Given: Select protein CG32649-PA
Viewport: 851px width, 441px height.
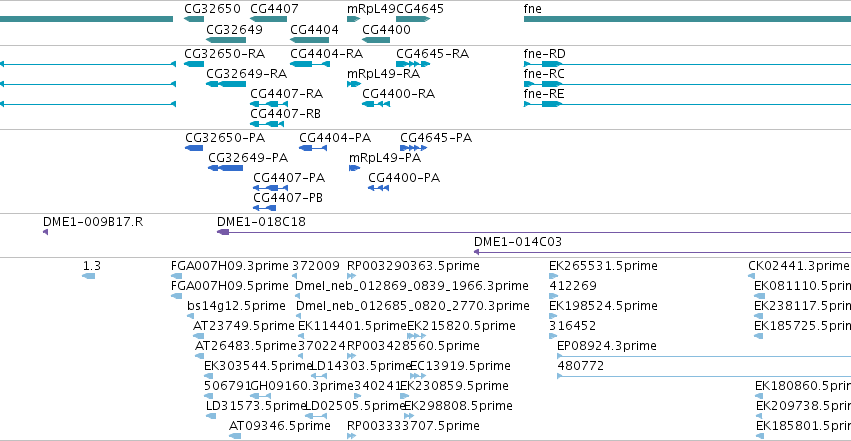Looking at the screenshot, I should (x=225, y=168).
